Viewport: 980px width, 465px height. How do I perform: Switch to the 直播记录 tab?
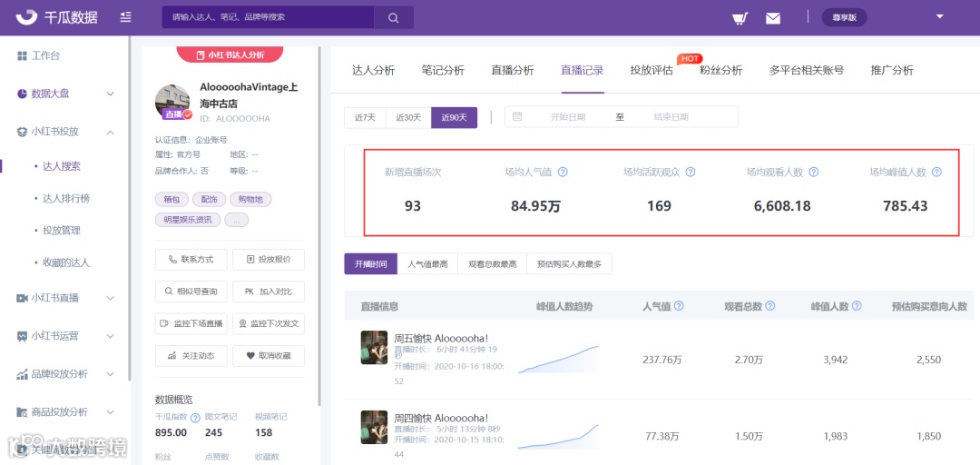[583, 70]
